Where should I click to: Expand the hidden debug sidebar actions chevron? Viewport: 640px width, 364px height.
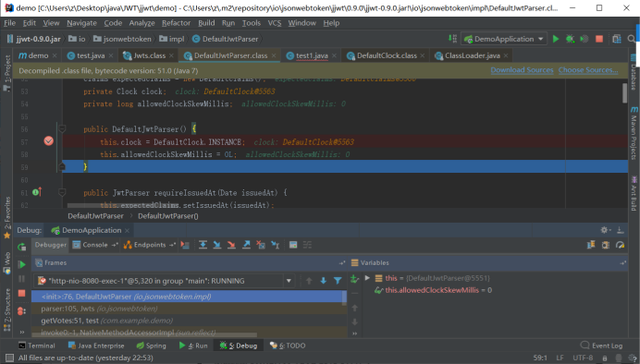coord(21,333)
